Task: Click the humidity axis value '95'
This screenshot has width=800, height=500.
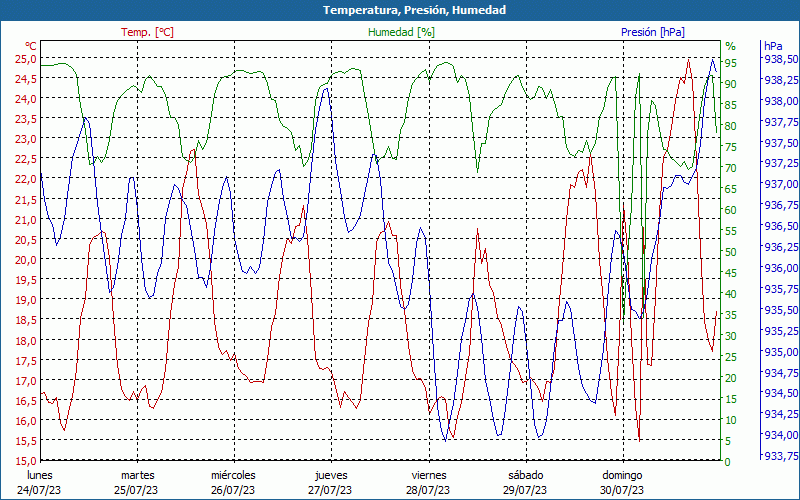Action: point(731,63)
